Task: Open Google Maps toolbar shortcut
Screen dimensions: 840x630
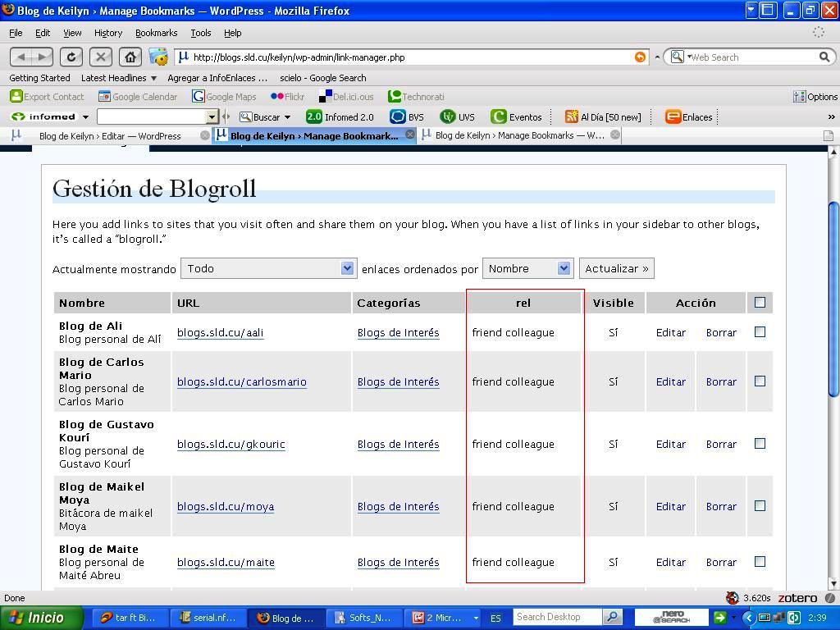Action: point(224,96)
